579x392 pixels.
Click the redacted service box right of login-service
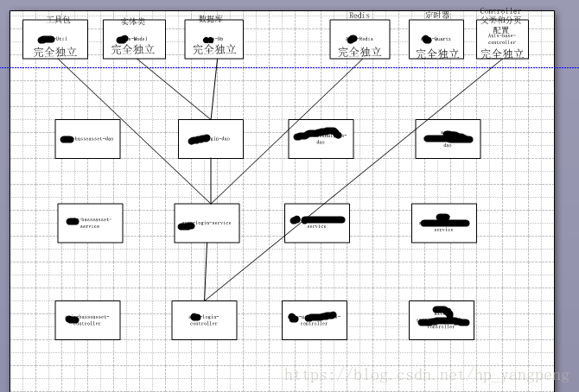[x=316, y=223]
